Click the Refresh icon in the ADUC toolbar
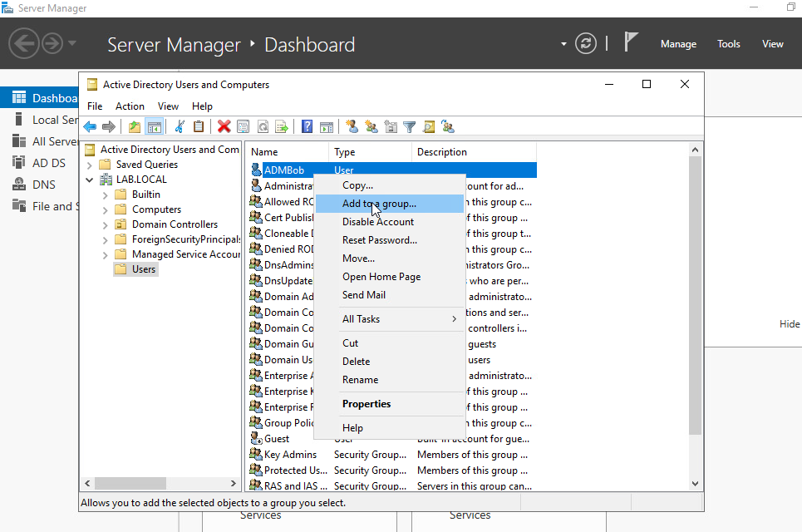 [263, 127]
